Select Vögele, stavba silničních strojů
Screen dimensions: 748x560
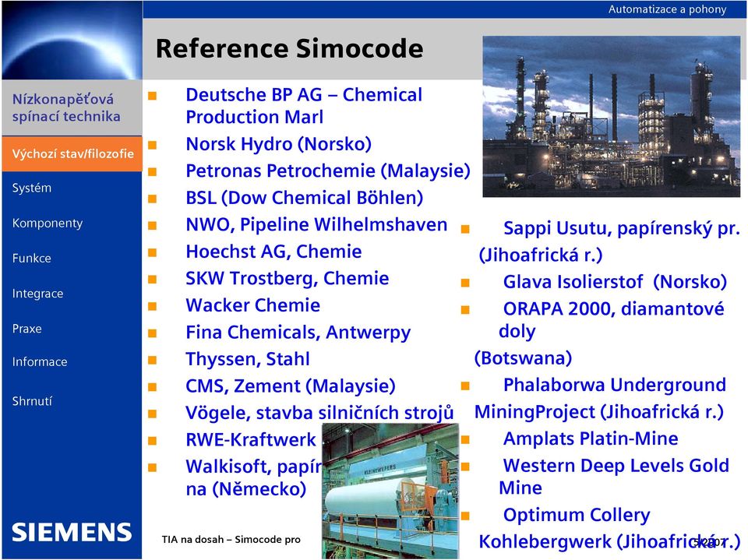[x=319, y=413]
